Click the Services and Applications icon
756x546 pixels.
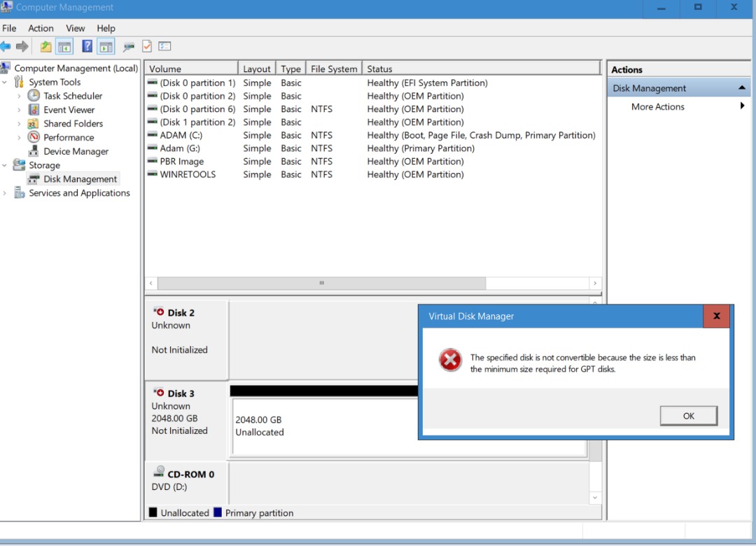pos(20,193)
